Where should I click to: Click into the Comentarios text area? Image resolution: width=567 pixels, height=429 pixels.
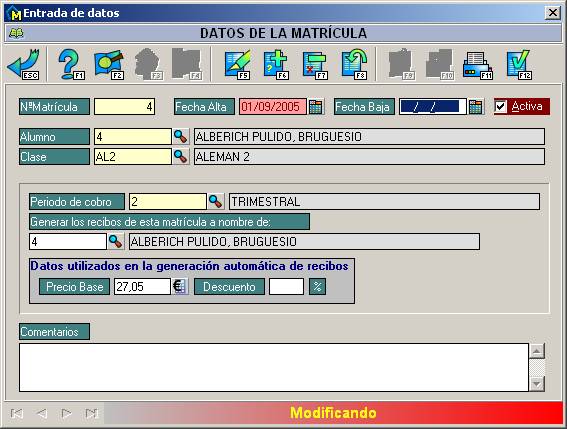pos(274,367)
